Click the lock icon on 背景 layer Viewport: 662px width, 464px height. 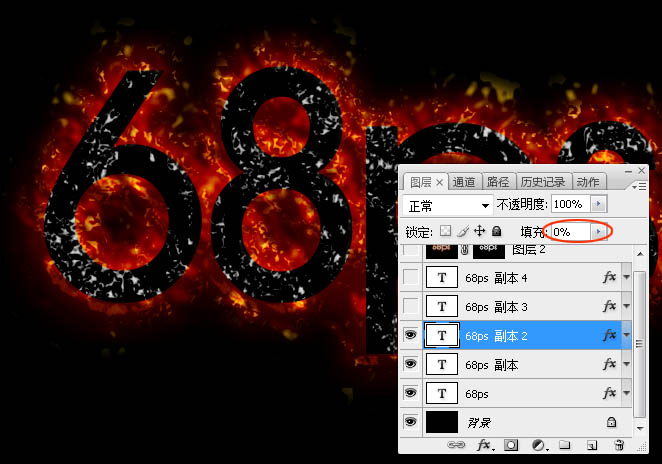(x=611, y=422)
